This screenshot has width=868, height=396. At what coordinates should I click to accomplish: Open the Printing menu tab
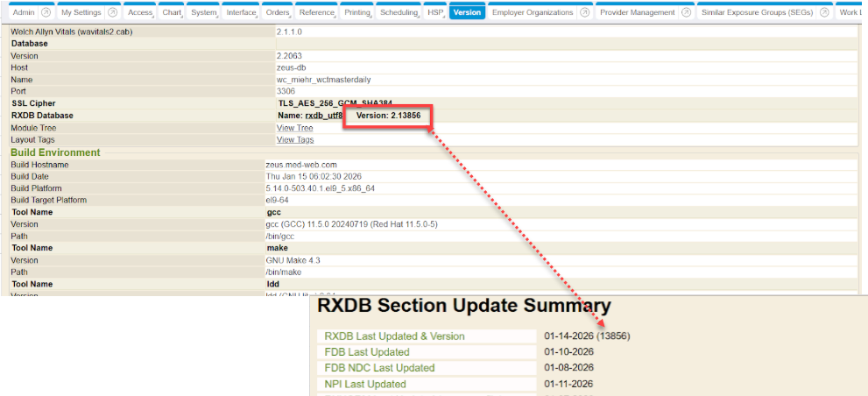coord(356,12)
